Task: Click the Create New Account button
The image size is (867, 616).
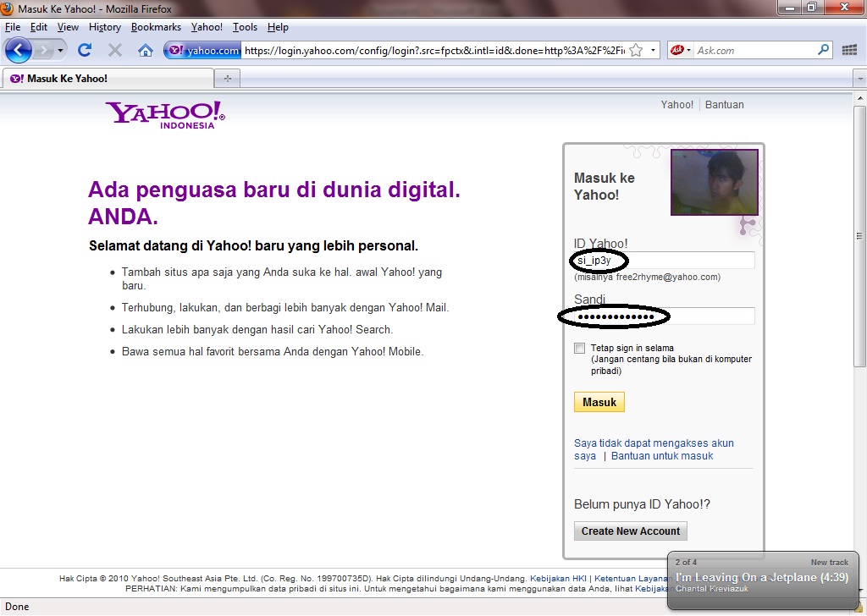Action: click(x=631, y=531)
